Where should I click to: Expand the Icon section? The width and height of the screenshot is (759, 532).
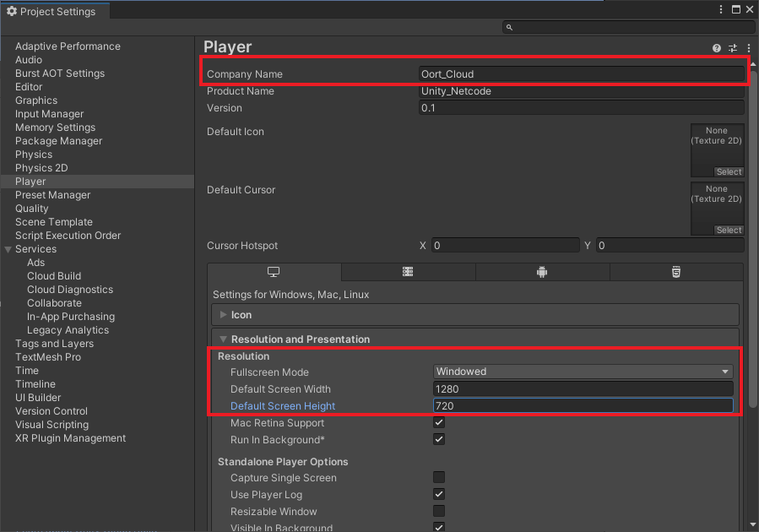223,315
